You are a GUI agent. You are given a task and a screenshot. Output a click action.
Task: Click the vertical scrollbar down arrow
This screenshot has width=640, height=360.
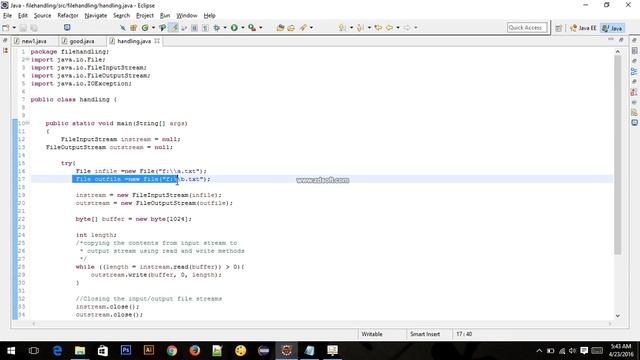point(618,316)
